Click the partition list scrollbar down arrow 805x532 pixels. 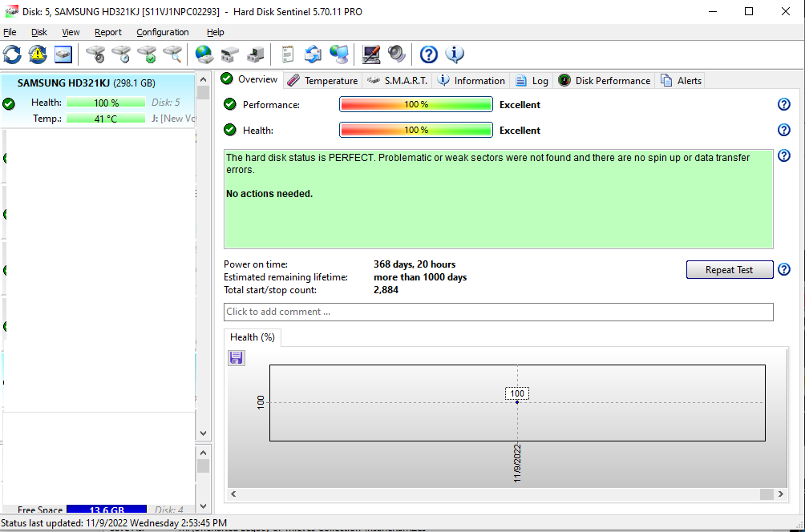click(204, 506)
